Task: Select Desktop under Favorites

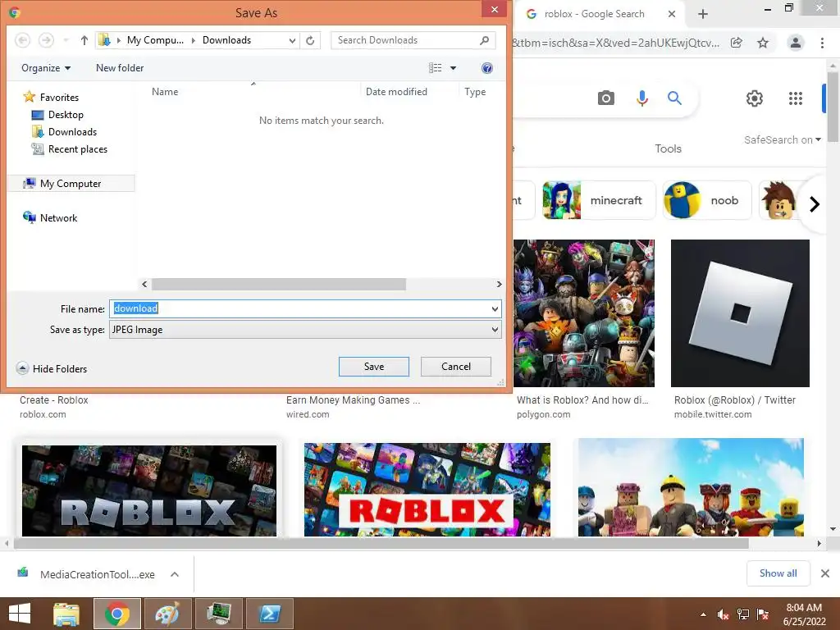Action: [57, 115]
